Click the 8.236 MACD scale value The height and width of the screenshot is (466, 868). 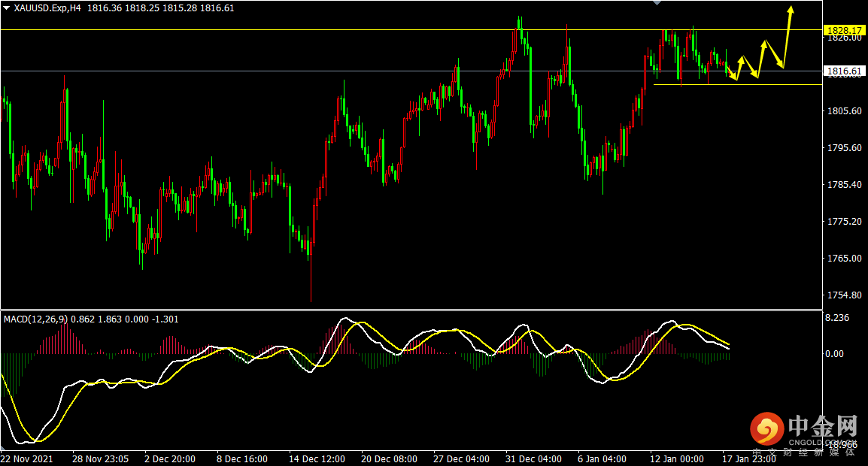(837, 318)
